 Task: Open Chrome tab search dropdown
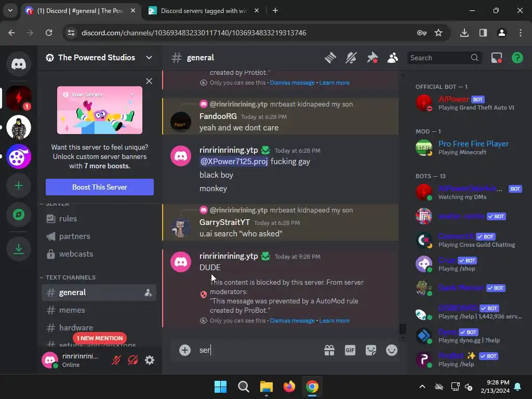[10, 10]
